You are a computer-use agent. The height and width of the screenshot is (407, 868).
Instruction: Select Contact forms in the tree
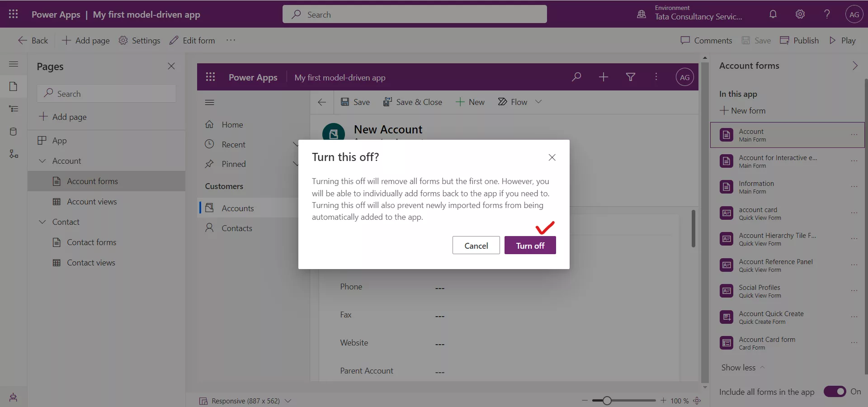tap(106, 242)
